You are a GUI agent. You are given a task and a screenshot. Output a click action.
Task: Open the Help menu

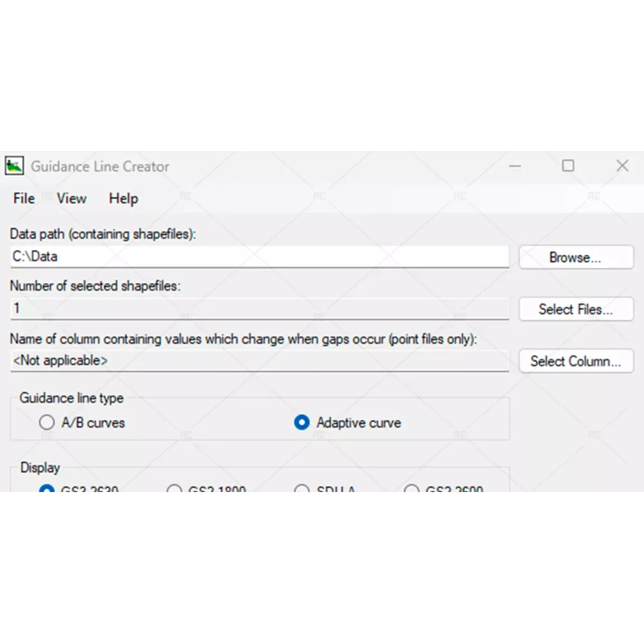click(x=123, y=199)
